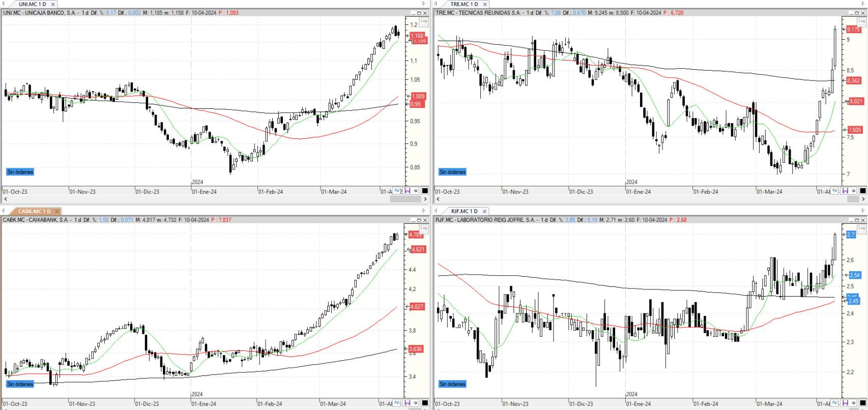Screen dimensions: 868x410
Task: Select the RJF.MC 1 D tab
Action: click(464, 211)
